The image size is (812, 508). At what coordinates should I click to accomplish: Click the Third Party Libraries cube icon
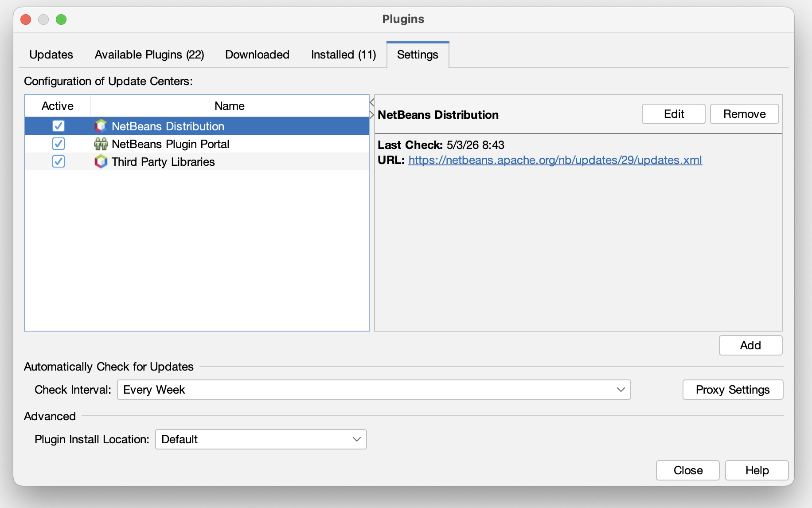point(101,161)
